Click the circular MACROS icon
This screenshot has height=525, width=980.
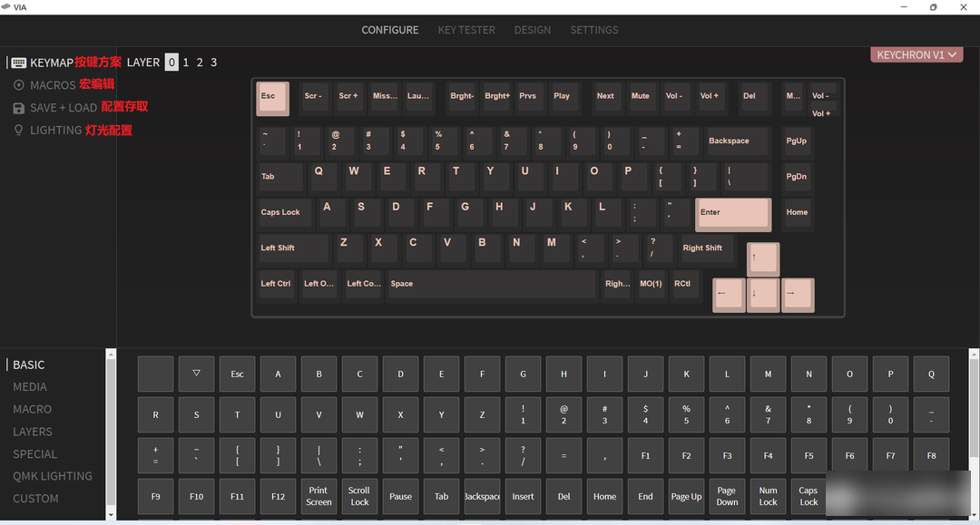coord(19,85)
